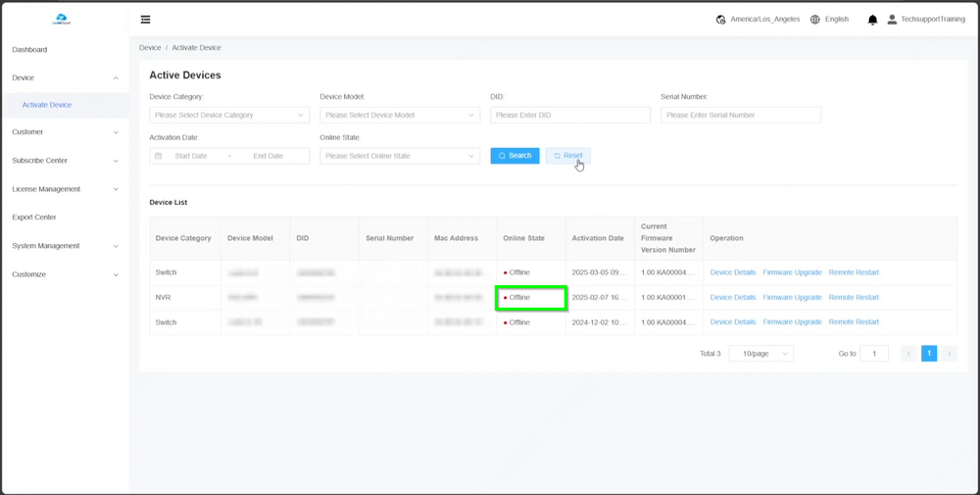Open Export Center in sidebar

point(34,218)
